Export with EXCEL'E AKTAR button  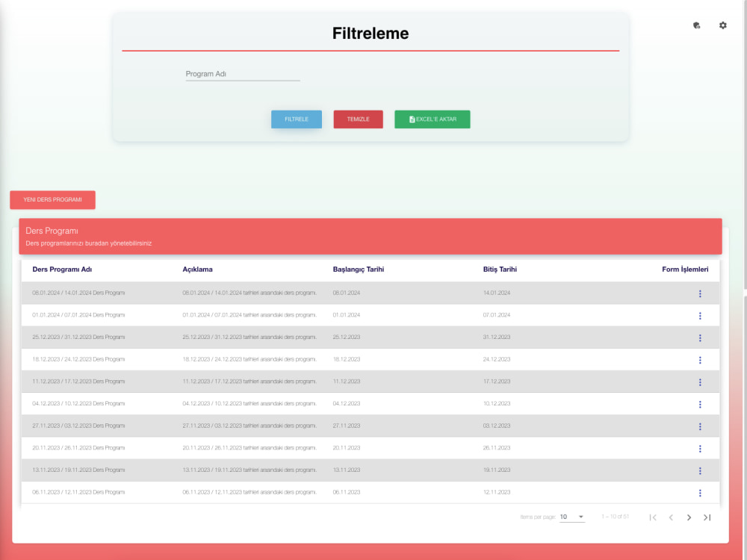[x=432, y=119]
